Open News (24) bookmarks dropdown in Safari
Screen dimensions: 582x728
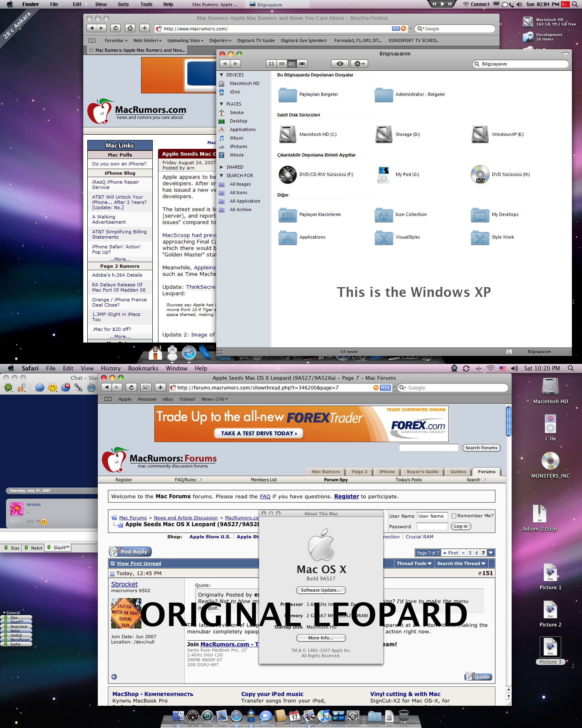tap(215, 399)
